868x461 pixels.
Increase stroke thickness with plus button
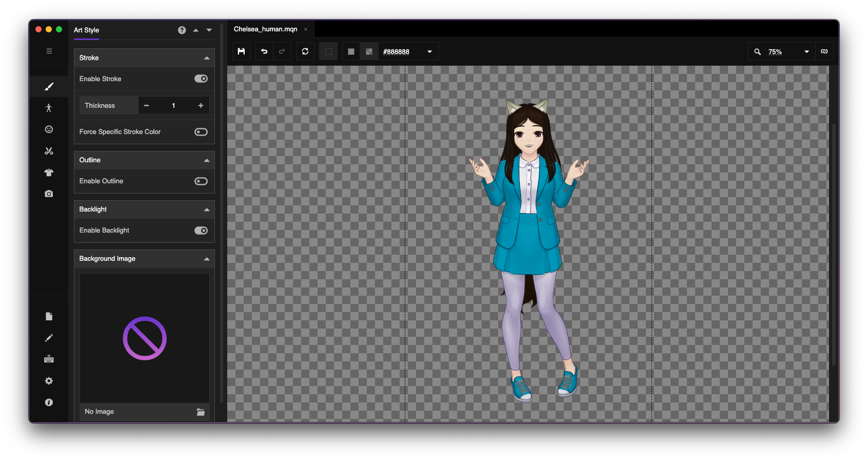(201, 106)
